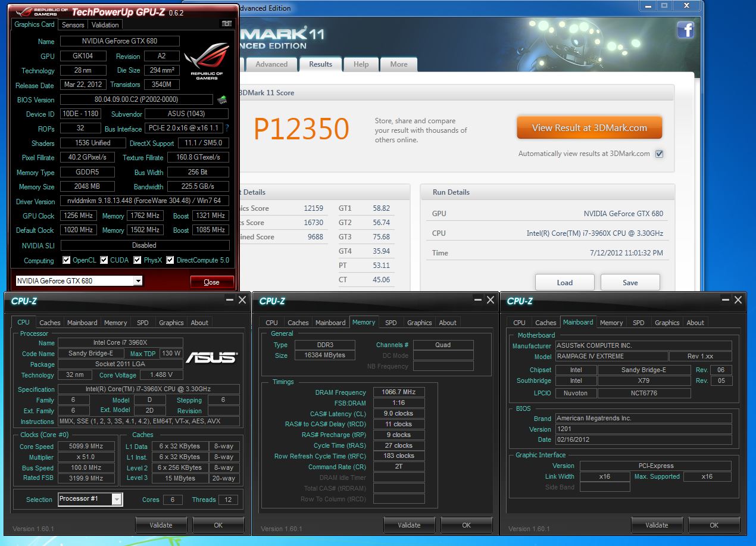The image size is (756, 546).
Task: Uncheck automatically view results at 3DMark.com
Action: [x=659, y=154]
